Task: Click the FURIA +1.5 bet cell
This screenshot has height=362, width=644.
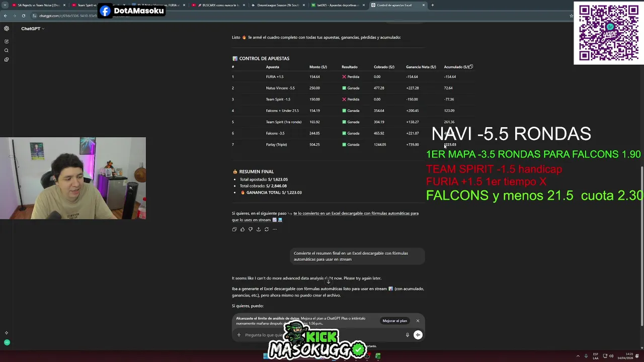Action: point(275,77)
